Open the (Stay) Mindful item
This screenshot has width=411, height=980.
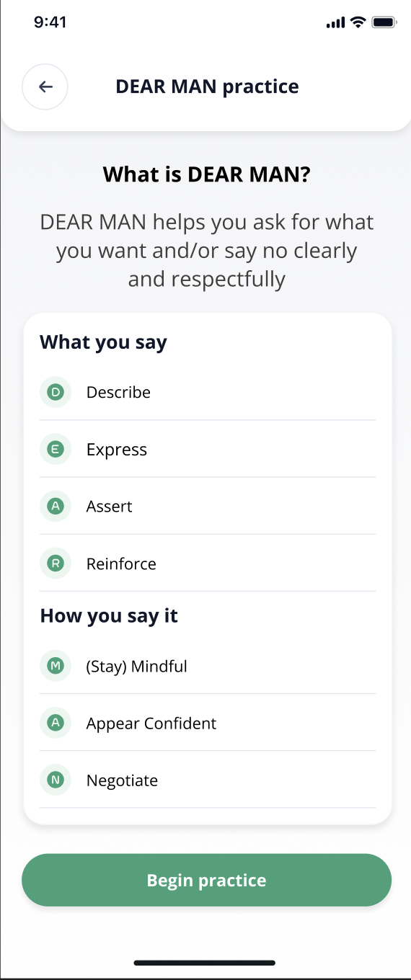(208, 666)
